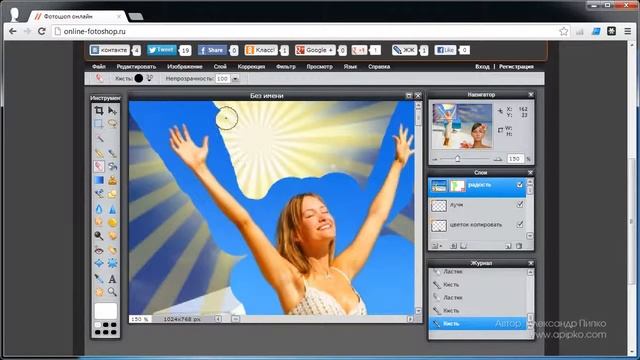This screenshot has height=360, width=640.
Task: Open layer settings menu in Layers panel
Action: coord(437,246)
